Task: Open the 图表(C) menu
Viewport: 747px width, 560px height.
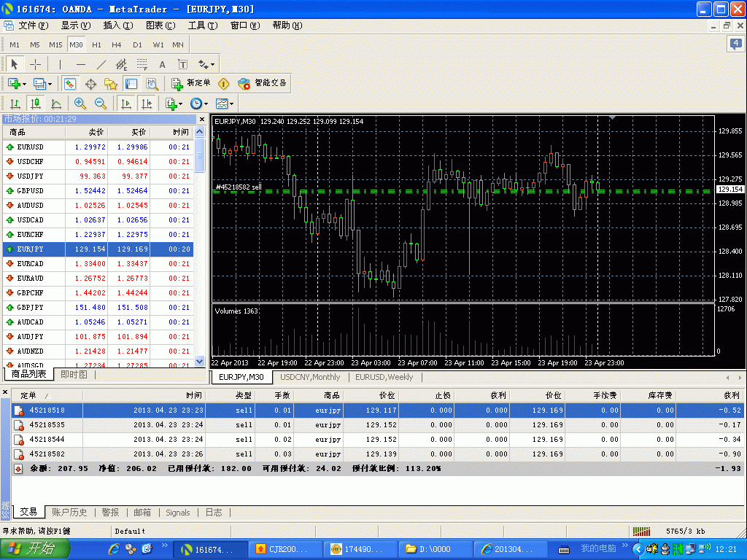Action: (160, 26)
